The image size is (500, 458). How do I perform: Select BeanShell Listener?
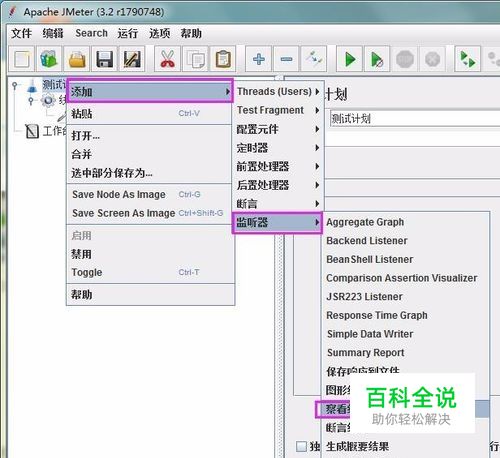[x=405, y=259]
